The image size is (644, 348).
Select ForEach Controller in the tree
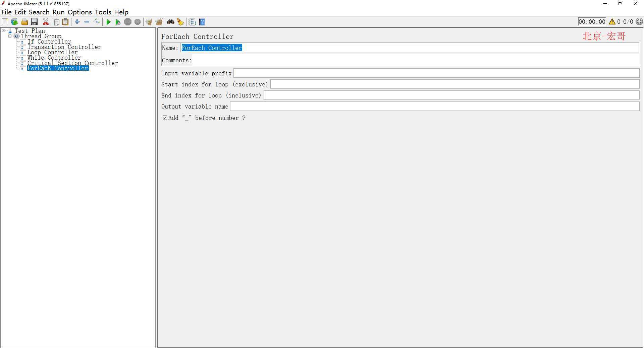click(x=58, y=68)
